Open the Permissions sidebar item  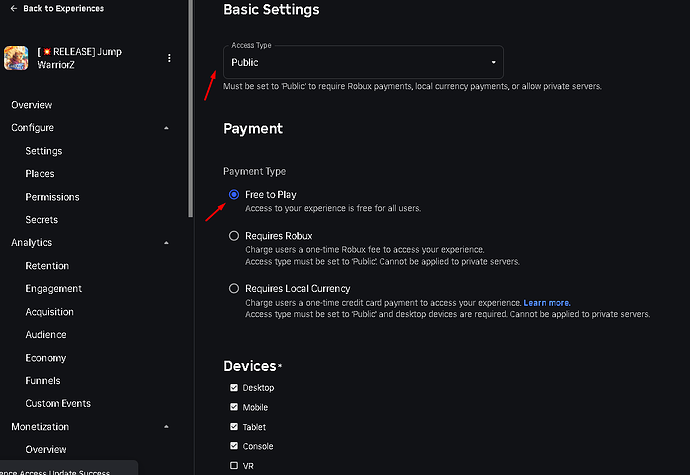[x=52, y=197]
